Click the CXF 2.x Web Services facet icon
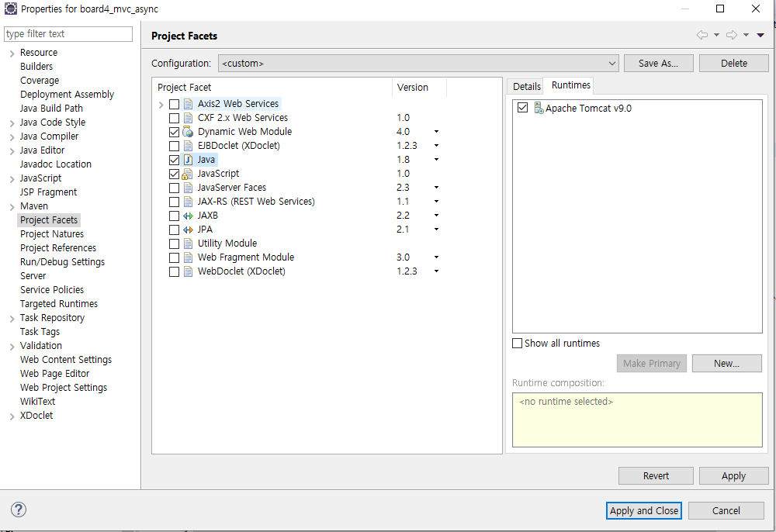The image size is (776, 532). tap(188, 118)
